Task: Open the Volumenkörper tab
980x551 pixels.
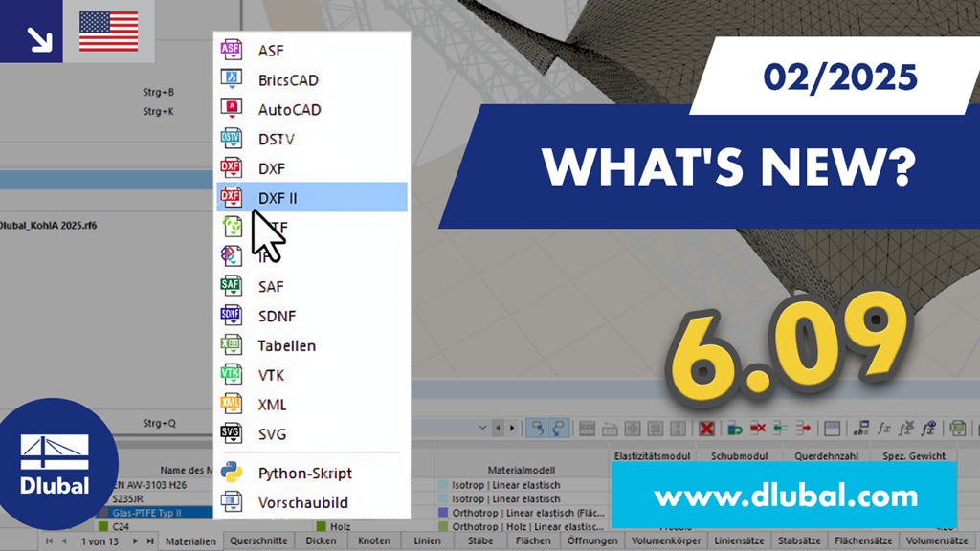Action: point(666,541)
